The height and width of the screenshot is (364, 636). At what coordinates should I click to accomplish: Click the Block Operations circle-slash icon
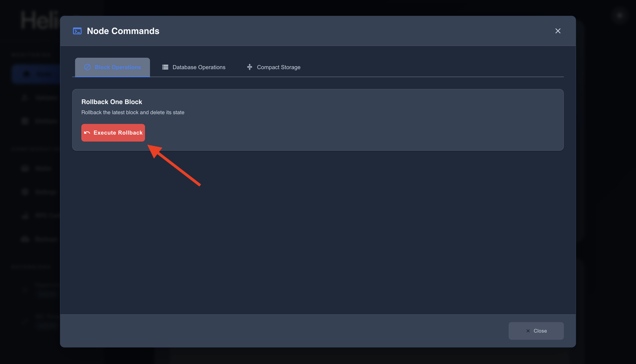click(x=87, y=67)
